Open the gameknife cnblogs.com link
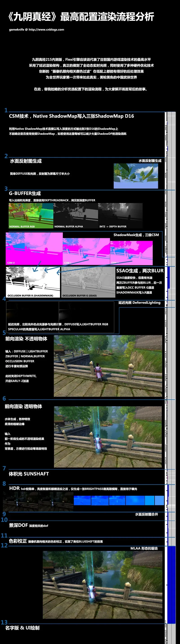Image resolution: width=180 pixels, height=644 pixels. (x=37, y=30)
